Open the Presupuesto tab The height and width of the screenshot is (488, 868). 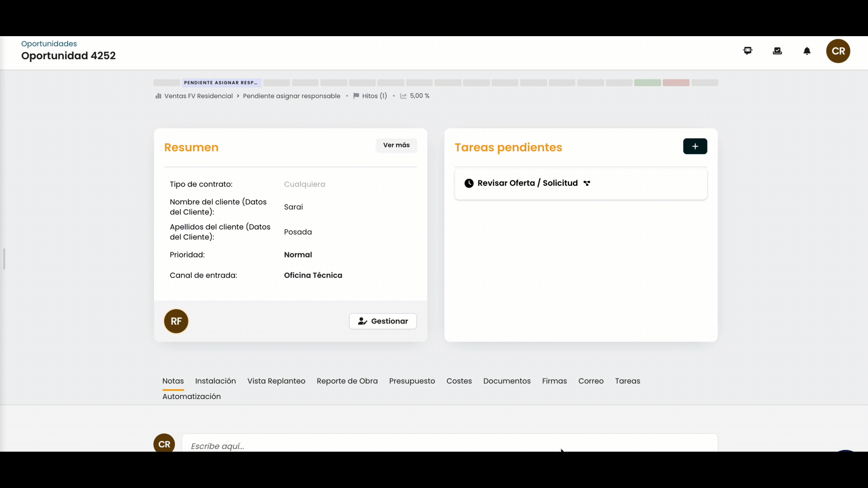(412, 381)
